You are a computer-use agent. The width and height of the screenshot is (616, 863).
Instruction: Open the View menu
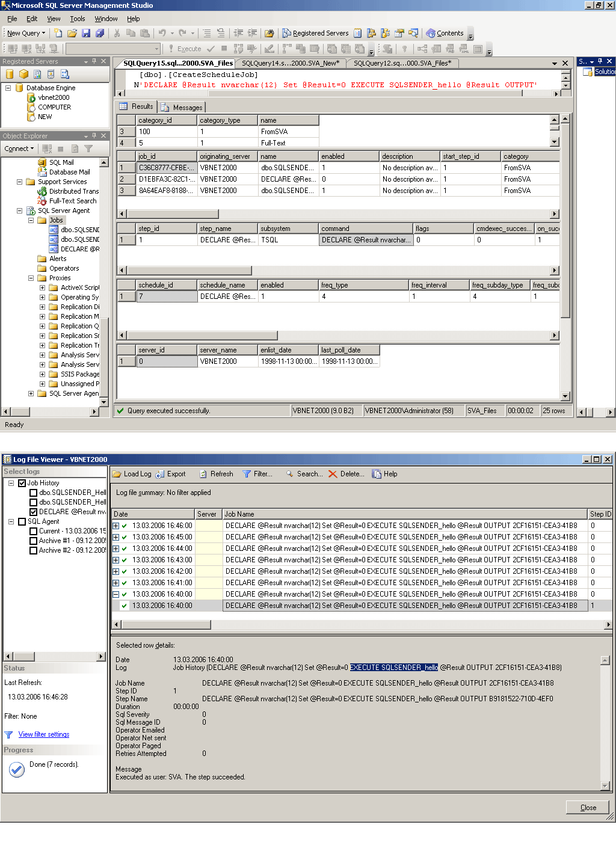click(x=54, y=19)
